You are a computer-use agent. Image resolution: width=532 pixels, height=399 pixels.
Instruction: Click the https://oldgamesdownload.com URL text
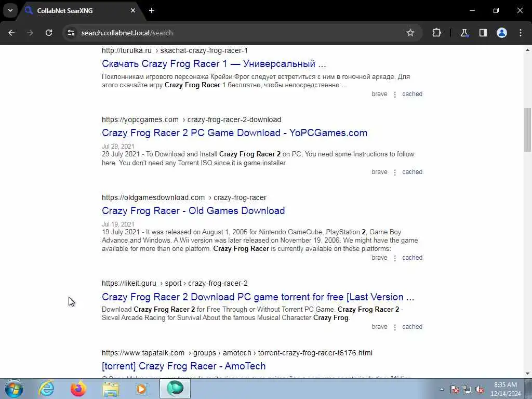point(153,197)
